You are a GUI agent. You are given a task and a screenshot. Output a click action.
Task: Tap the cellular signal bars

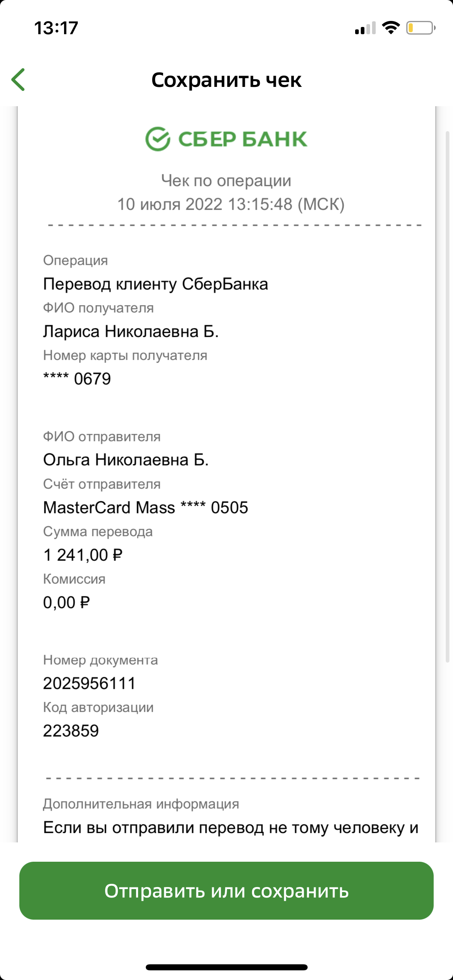click(x=365, y=28)
